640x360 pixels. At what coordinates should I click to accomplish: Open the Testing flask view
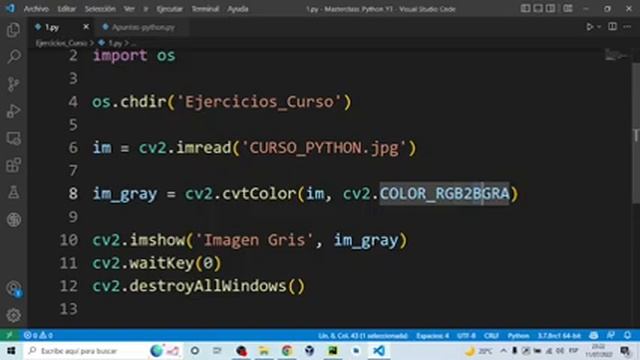[x=13, y=192]
